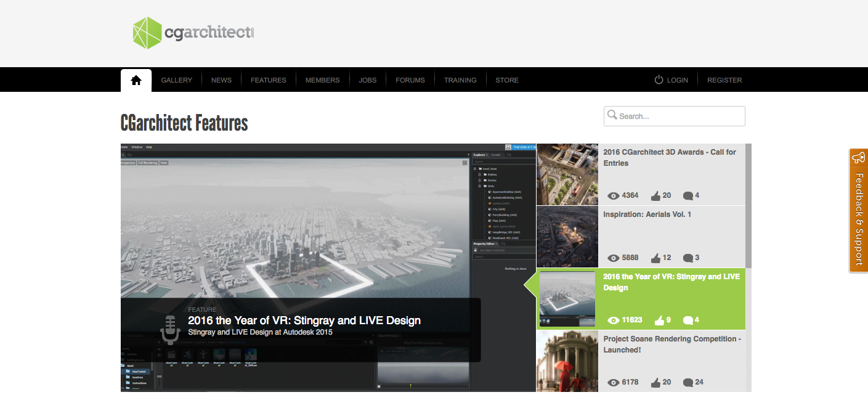Click the power icon beside LOGIN
Image resolution: width=868 pixels, height=416 pixels.
[659, 80]
